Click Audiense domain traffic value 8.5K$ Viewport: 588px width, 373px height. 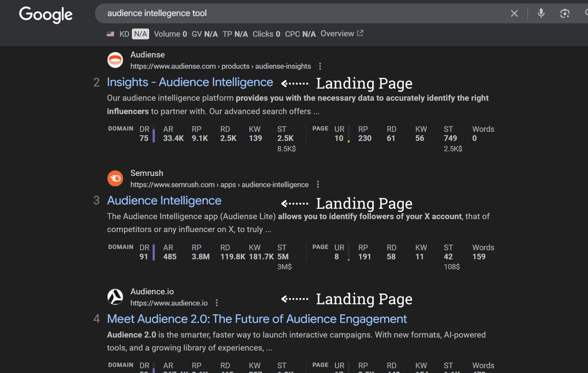coord(286,149)
